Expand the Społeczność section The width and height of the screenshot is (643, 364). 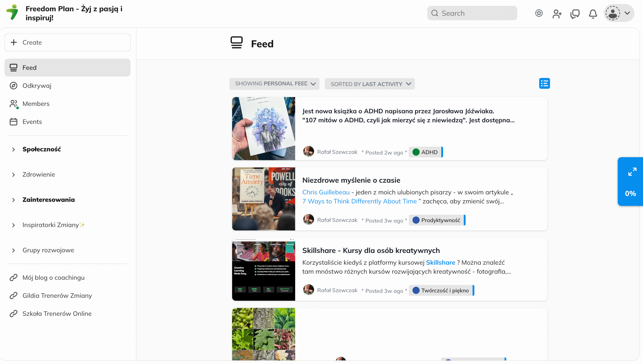[41, 149]
